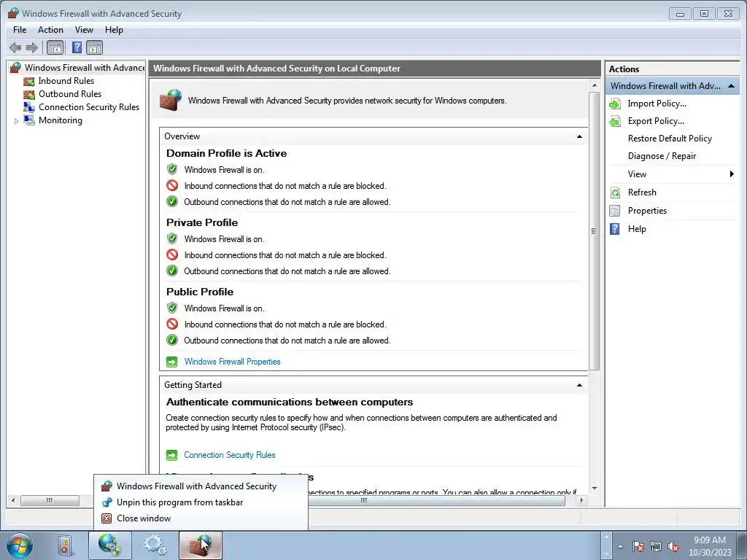Collapse the Windows Firewall with Adv... actions header
The height and width of the screenshot is (560, 747).
pyautogui.click(x=731, y=86)
